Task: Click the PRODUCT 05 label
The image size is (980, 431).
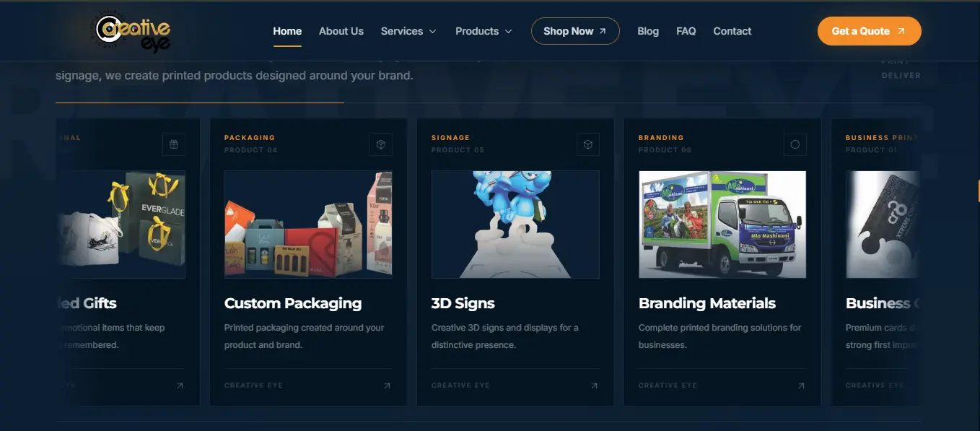Action: pyautogui.click(x=458, y=150)
